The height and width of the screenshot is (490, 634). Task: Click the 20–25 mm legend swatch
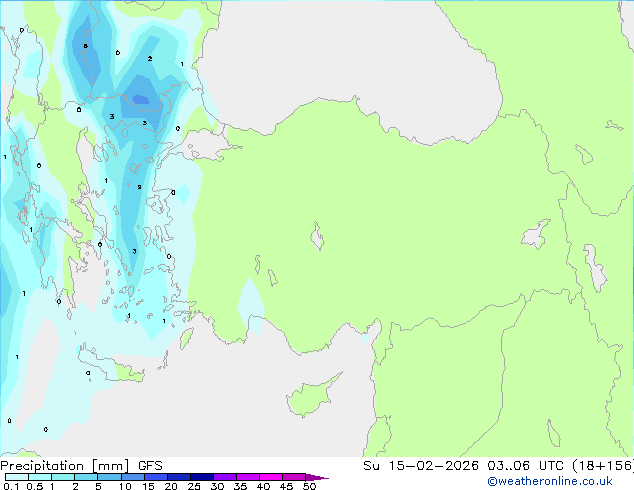(x=178, y=477)
